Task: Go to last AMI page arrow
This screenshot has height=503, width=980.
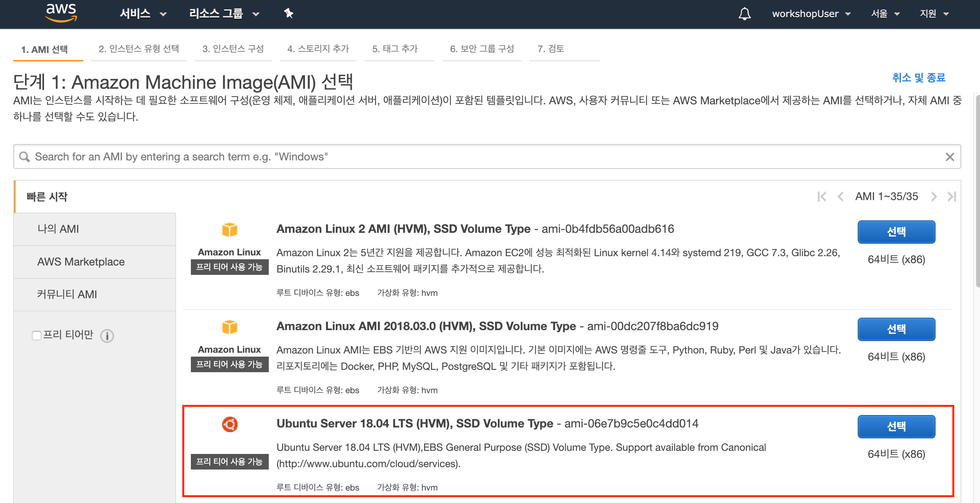Action: tap(952, 197)
